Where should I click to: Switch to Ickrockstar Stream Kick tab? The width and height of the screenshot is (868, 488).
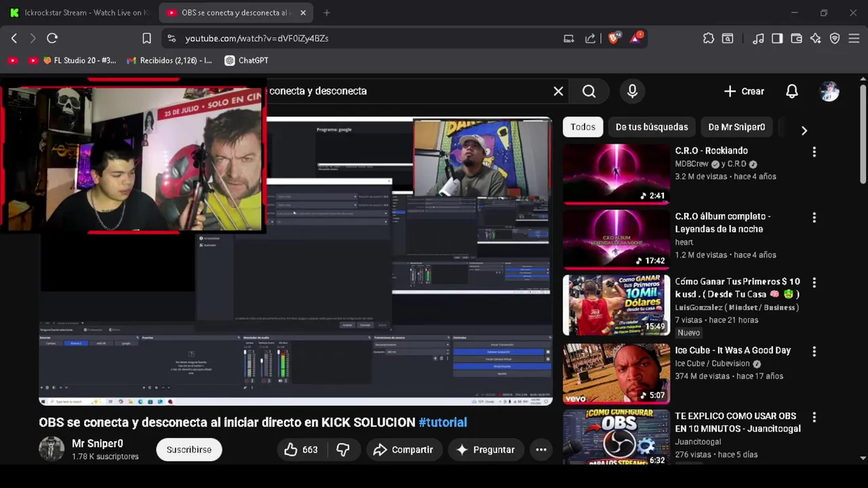pos(80,13)
